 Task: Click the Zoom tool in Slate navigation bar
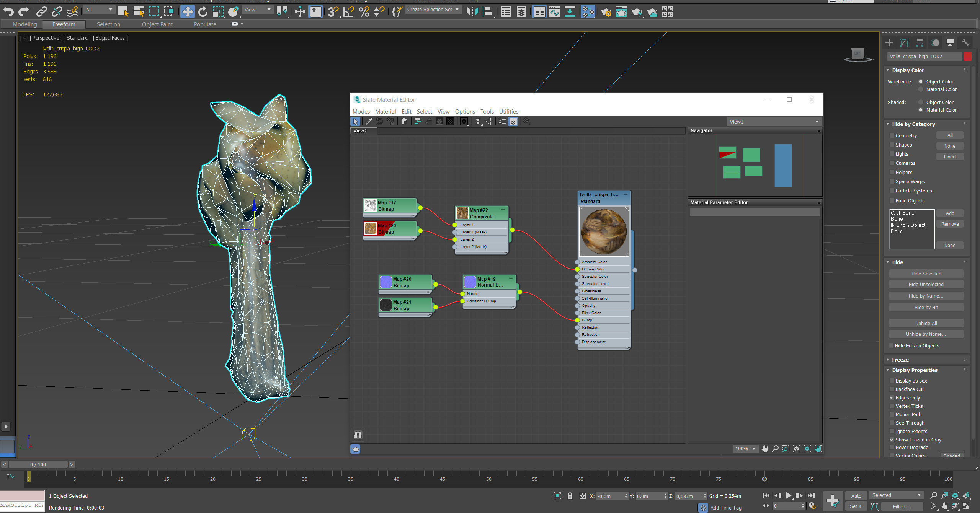775,449
